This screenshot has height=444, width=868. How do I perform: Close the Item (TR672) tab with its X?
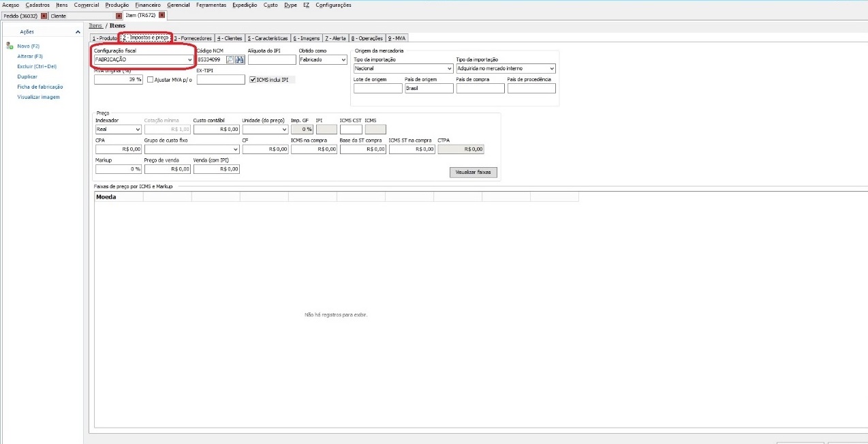pos(162,15)
